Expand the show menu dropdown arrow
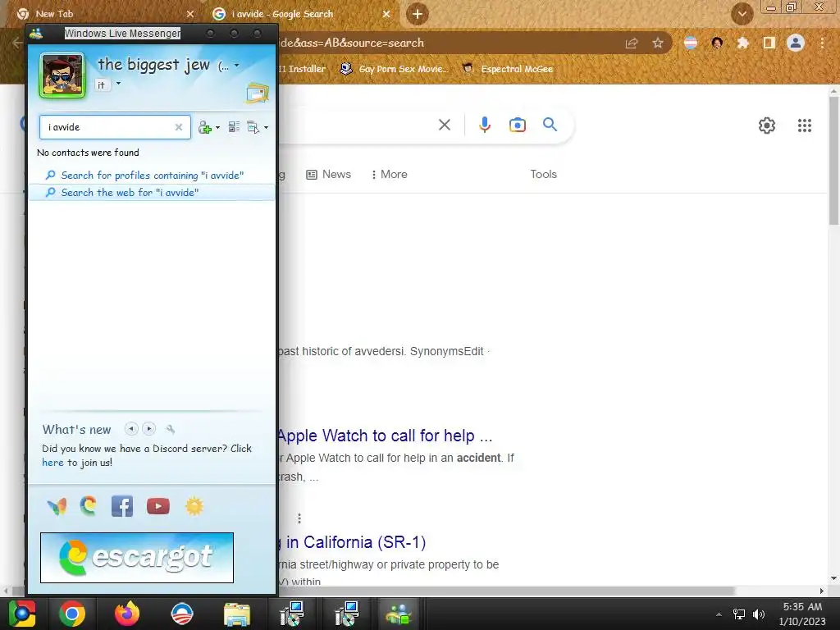Screen dimensions: 840x630 (x=267, y=127)
